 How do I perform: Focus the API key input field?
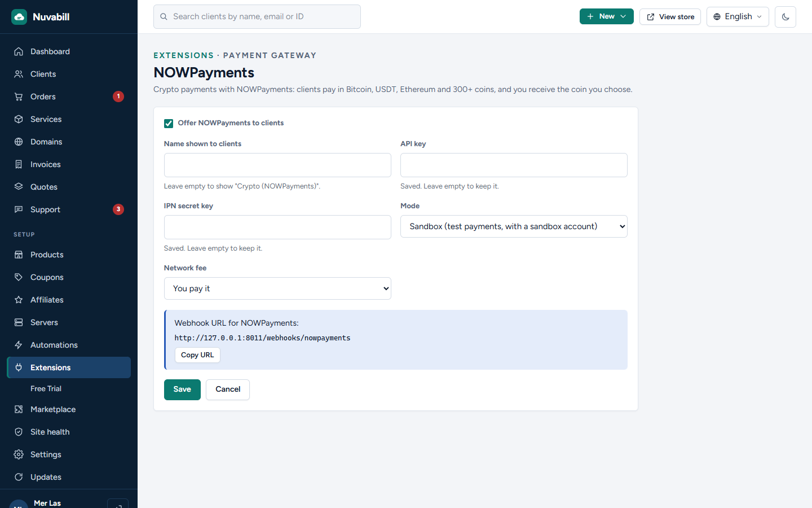514,165
